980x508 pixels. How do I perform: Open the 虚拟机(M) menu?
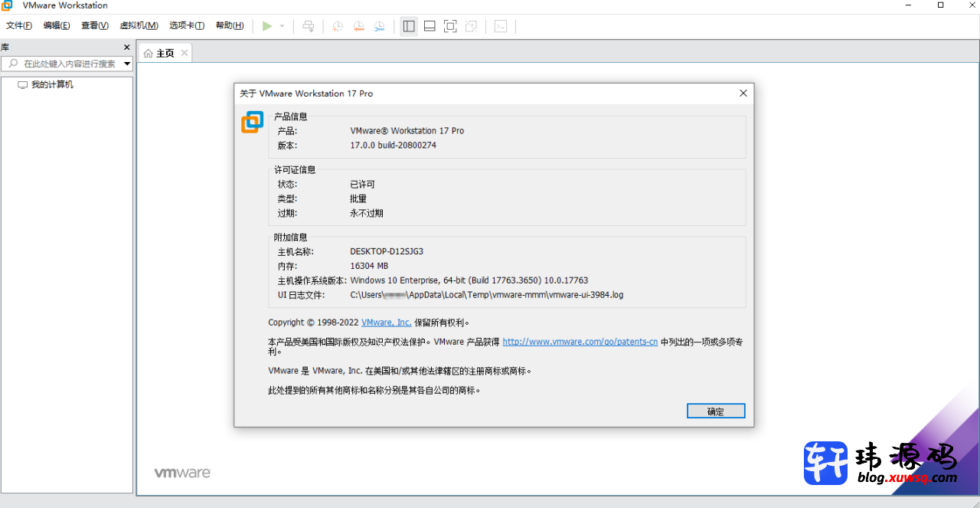click(139, 25)
